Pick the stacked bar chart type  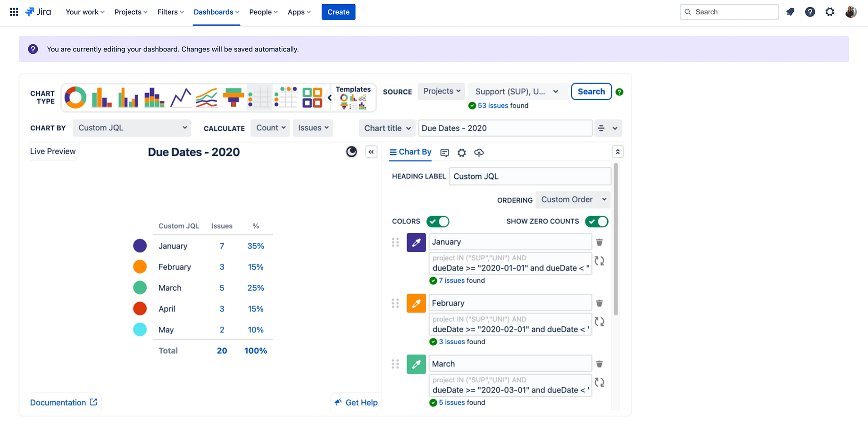(x=154, y=97)
